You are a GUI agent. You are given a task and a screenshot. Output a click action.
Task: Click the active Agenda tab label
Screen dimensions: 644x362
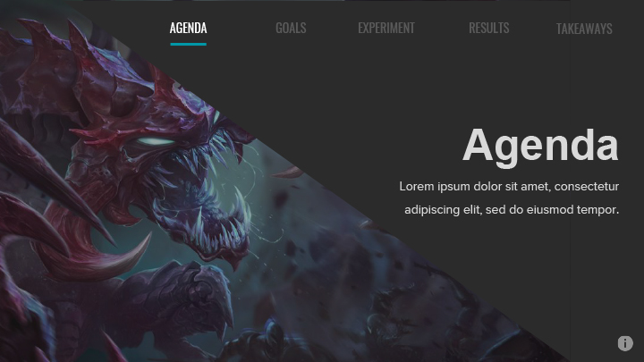188,28
